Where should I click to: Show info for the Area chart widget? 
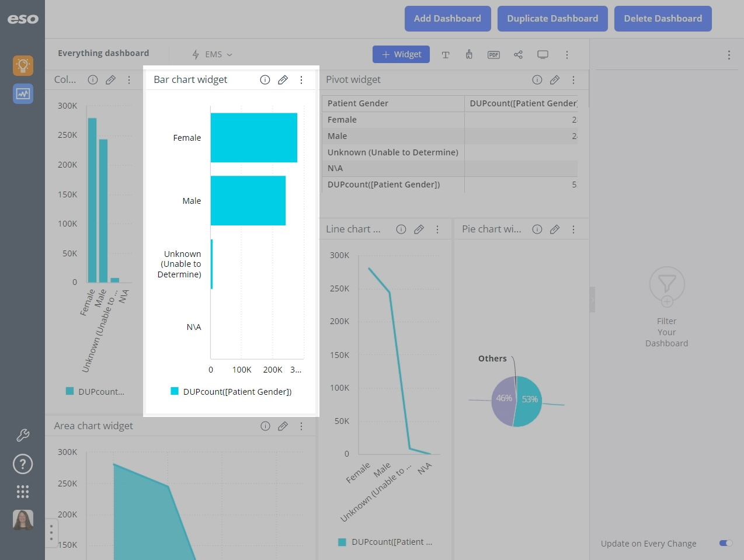click(265, 426)
